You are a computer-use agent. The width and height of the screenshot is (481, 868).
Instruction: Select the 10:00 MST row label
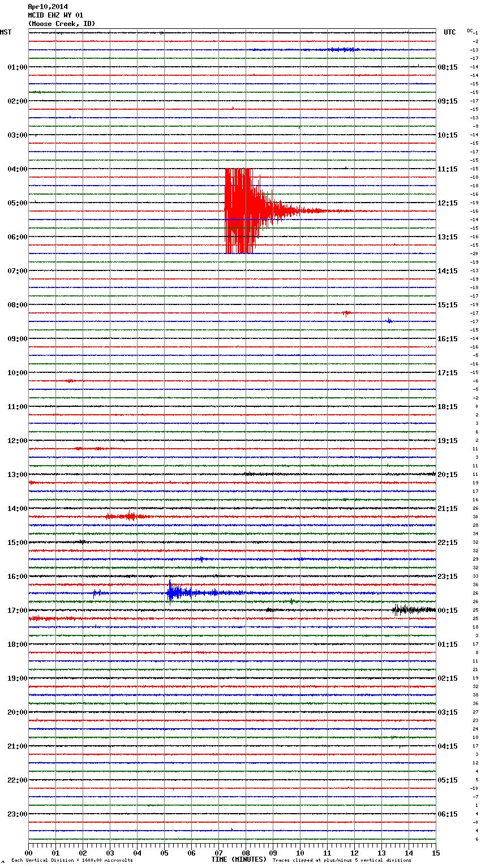[x=17, y=373]
